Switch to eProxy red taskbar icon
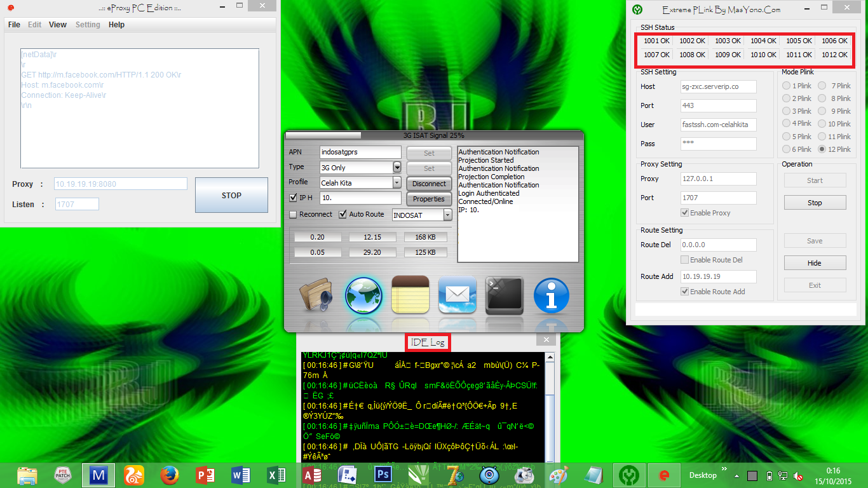868x488 pixels. (665, 475)
